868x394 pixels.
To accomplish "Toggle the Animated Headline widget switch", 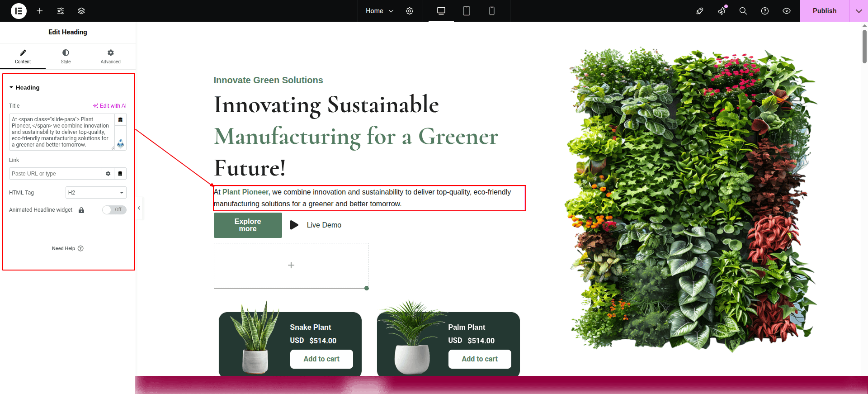I will [114, 210].
